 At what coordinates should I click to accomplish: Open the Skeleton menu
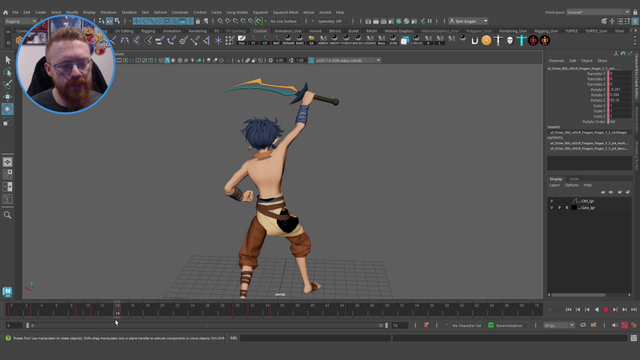point(129,12)
